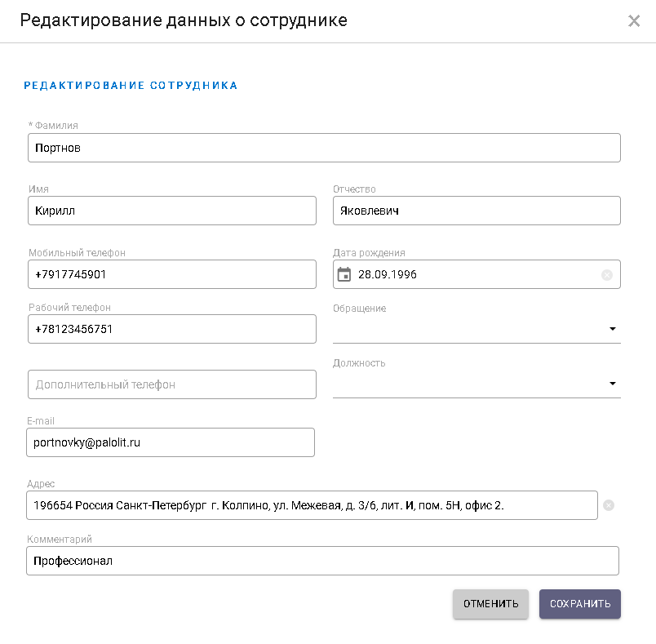Focus the Комментарий field containing Профессионал
The height and width of the screenshot is (644, 656).
pyautogui.click(x=322, y=561)
